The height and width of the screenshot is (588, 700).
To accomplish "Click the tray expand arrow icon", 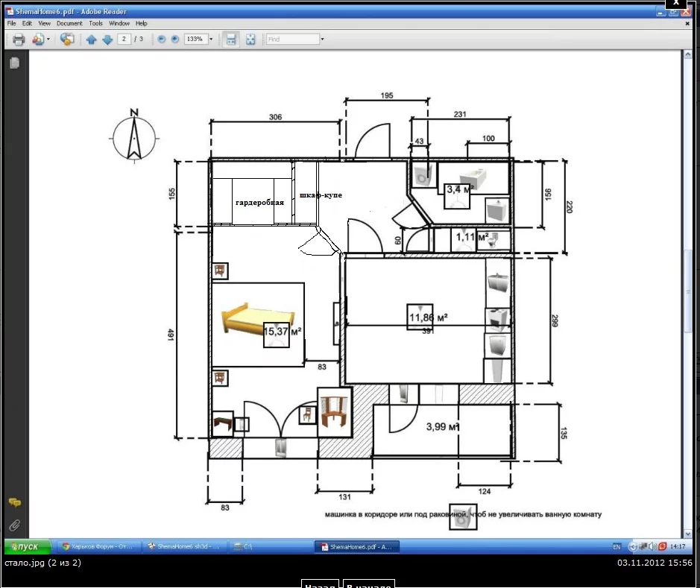I will click(632, 546).
